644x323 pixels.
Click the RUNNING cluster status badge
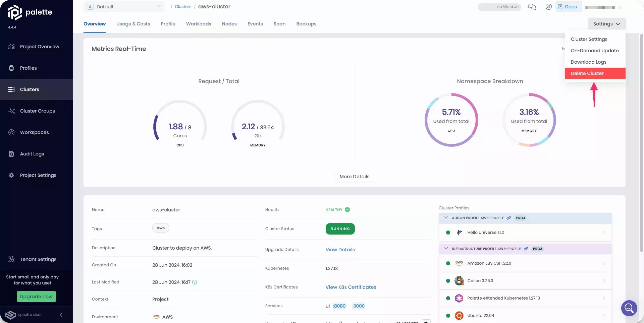(340, 229)
